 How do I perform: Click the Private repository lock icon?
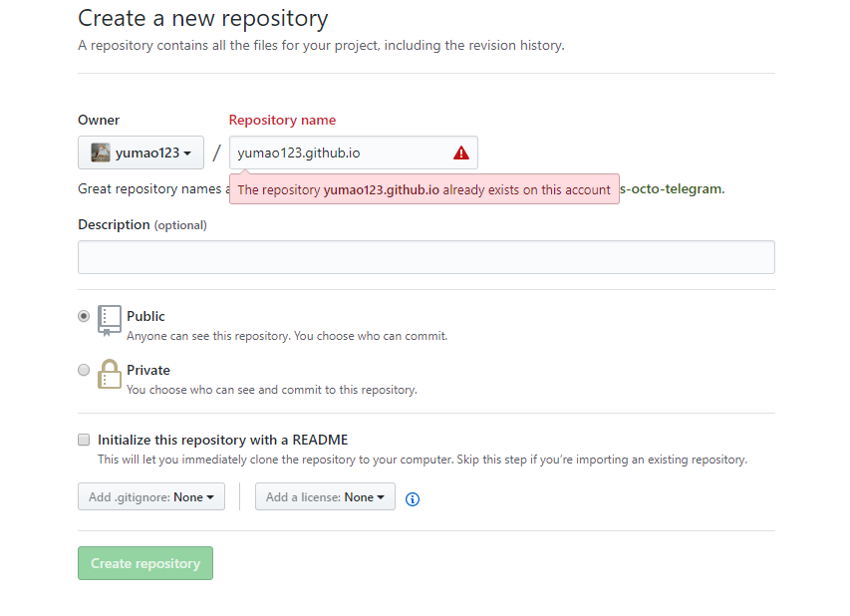[x=110, y=375]
